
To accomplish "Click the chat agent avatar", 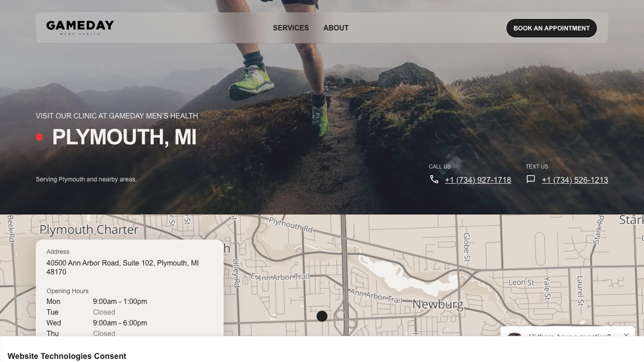I will (515, 335).
